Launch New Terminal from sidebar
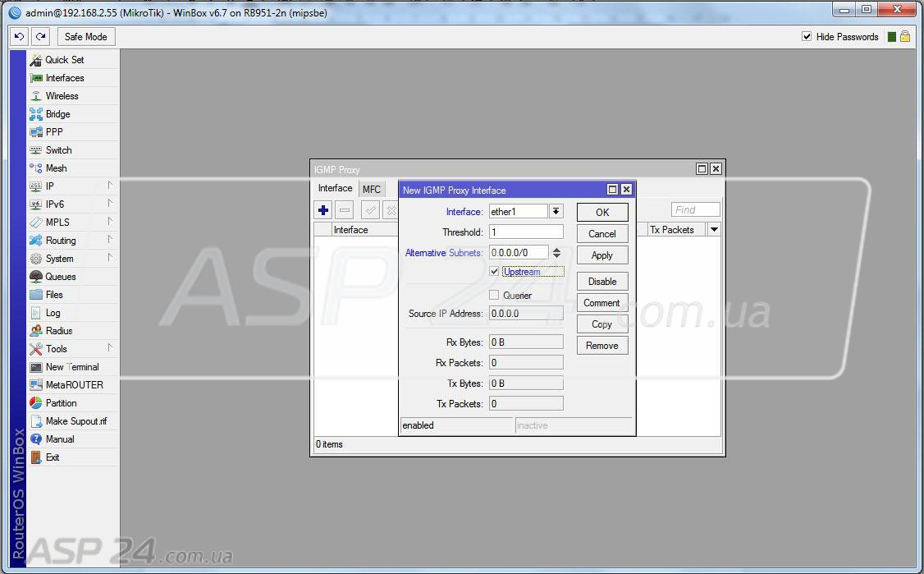This screenshot has height=574, width=924. pos(71,367)
